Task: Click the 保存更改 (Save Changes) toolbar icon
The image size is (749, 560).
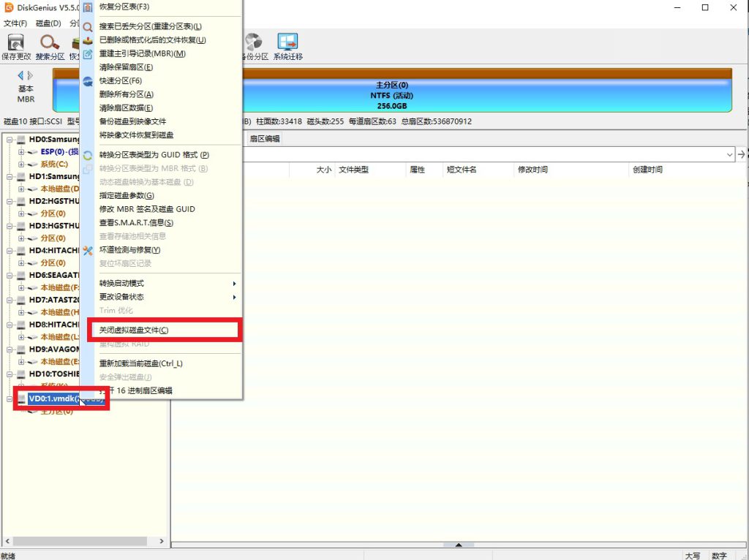Action: (x=16, y=44)
